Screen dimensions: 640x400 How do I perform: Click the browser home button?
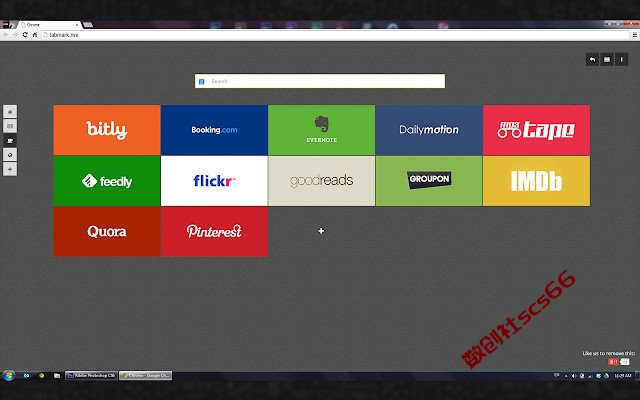click(35, 35)
